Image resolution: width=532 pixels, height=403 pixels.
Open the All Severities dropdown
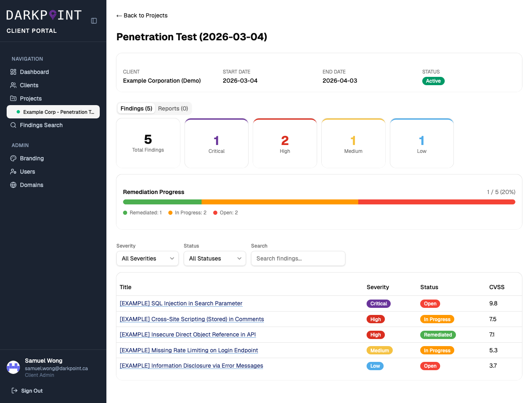coord(147,258)
